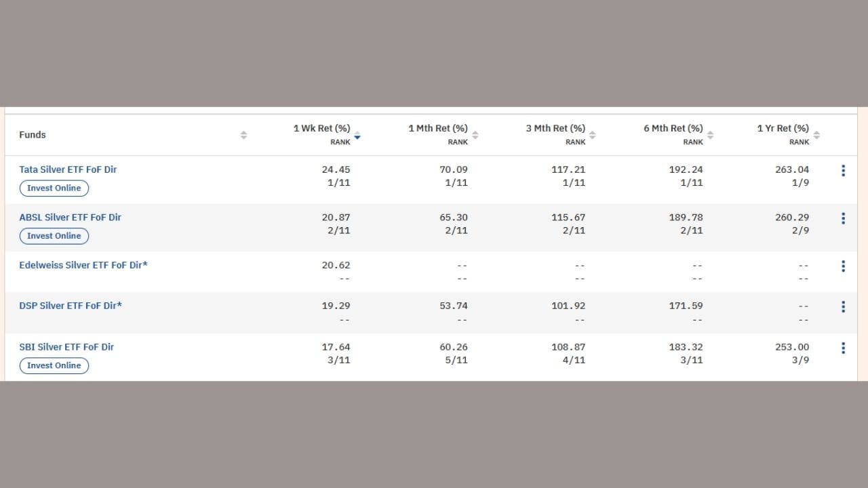Click Invest Online under SBI Silver ETF
Screen dimensions: 868x488
[x=54, y=365]
